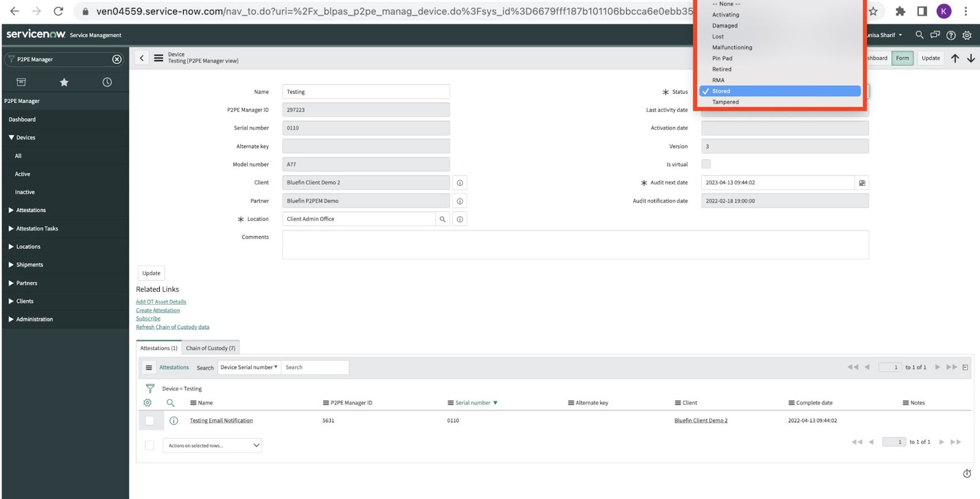The width and height of the screenshot is (980, 499).
Task: Open Bluefin Client Demo 2 link
Action: [701, 421]
